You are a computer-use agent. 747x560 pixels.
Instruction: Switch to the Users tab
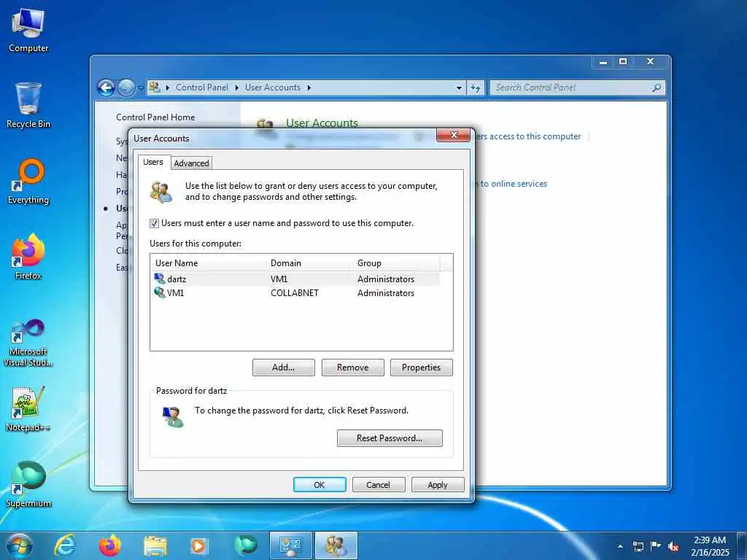153,162
